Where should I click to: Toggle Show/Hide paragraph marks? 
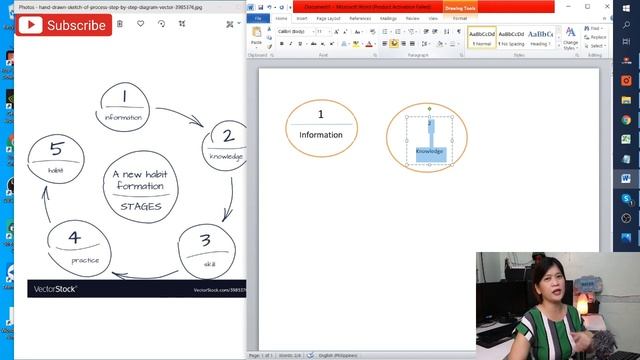tap(459, 32)
